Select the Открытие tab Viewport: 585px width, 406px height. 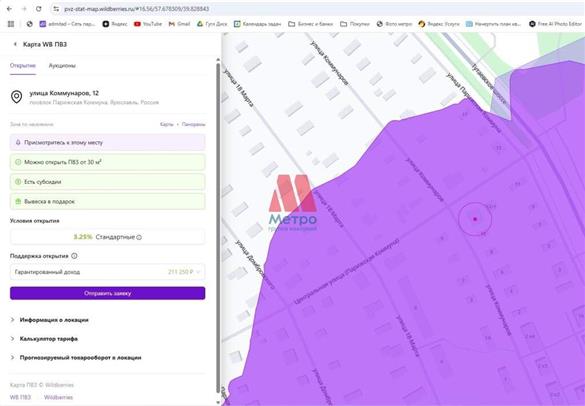pyautogui.click(x=23, y=66)
